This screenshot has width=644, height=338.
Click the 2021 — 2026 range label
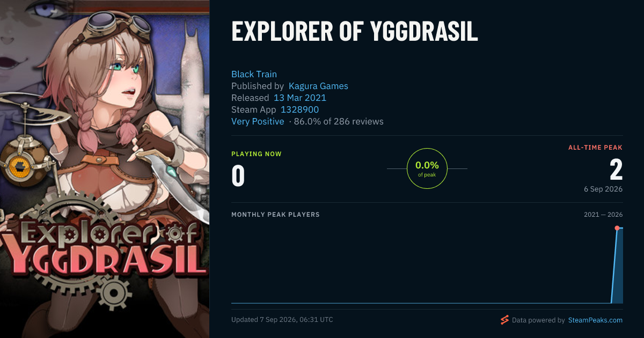(603, 215)
